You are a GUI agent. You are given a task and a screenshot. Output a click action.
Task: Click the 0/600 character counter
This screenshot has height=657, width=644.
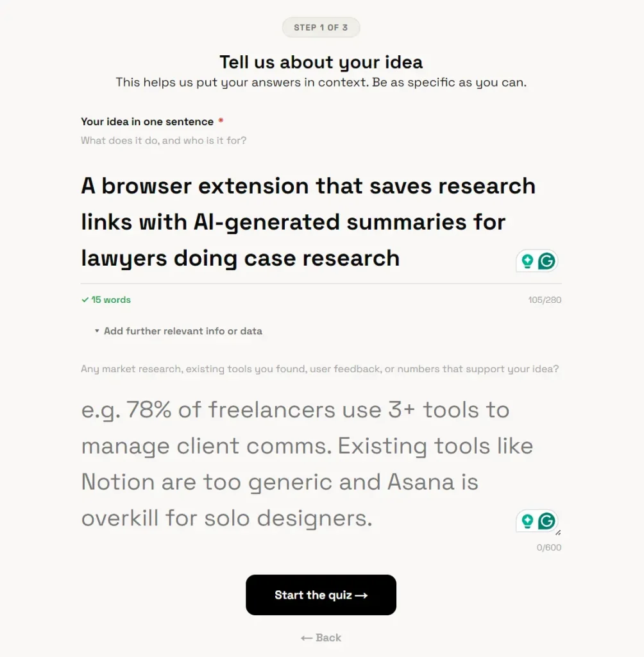coord(549,547)
